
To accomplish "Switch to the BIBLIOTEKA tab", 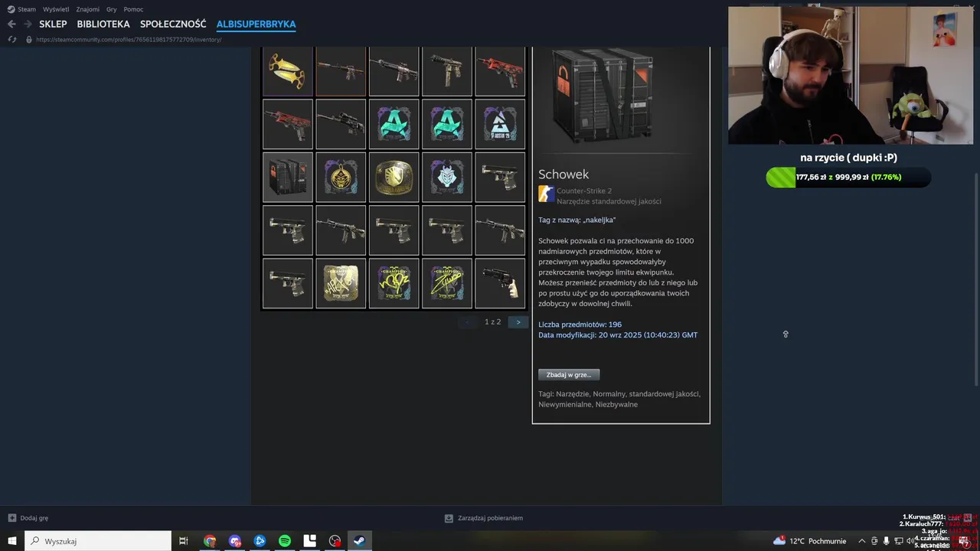I will click(x=103, y=24).
